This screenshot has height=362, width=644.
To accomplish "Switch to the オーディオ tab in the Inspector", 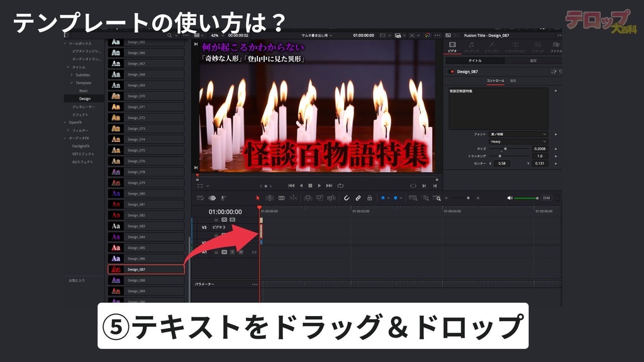I will click(x=472, y=47).
